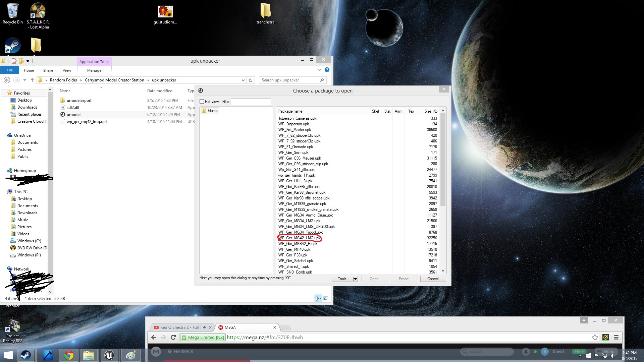
Task: Click the Filter text field
Action: [251, 102]
